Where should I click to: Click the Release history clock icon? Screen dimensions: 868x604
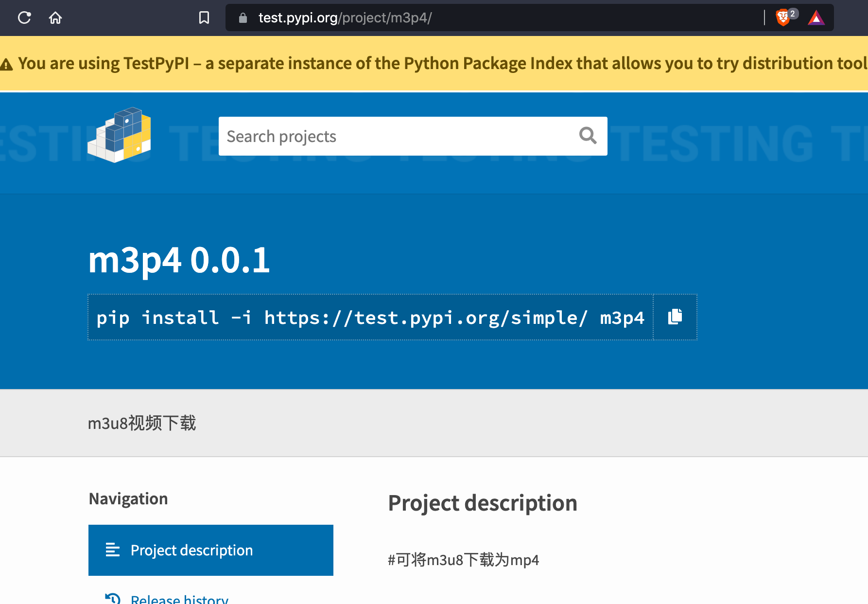(113, 599)
